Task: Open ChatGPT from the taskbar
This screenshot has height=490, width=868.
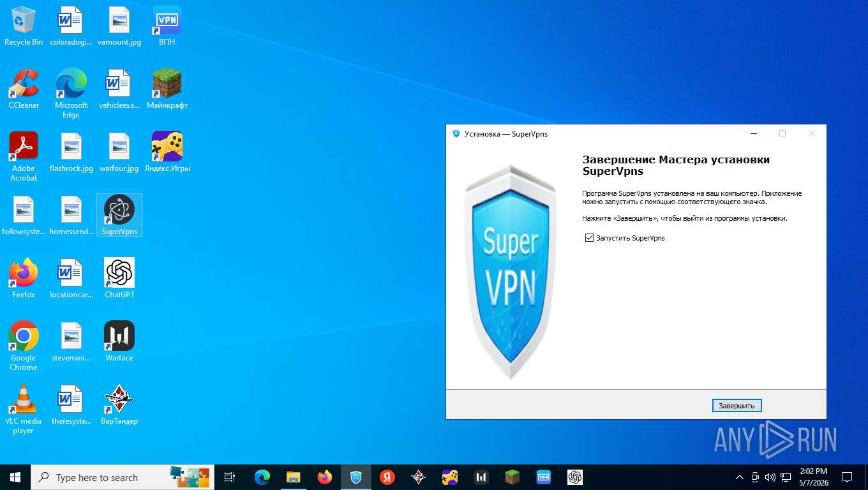Action: coord(575,477)
